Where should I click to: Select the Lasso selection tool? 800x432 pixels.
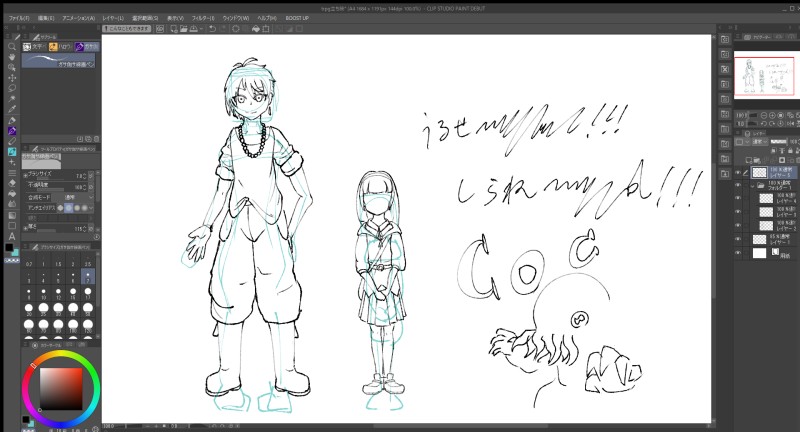12,88
